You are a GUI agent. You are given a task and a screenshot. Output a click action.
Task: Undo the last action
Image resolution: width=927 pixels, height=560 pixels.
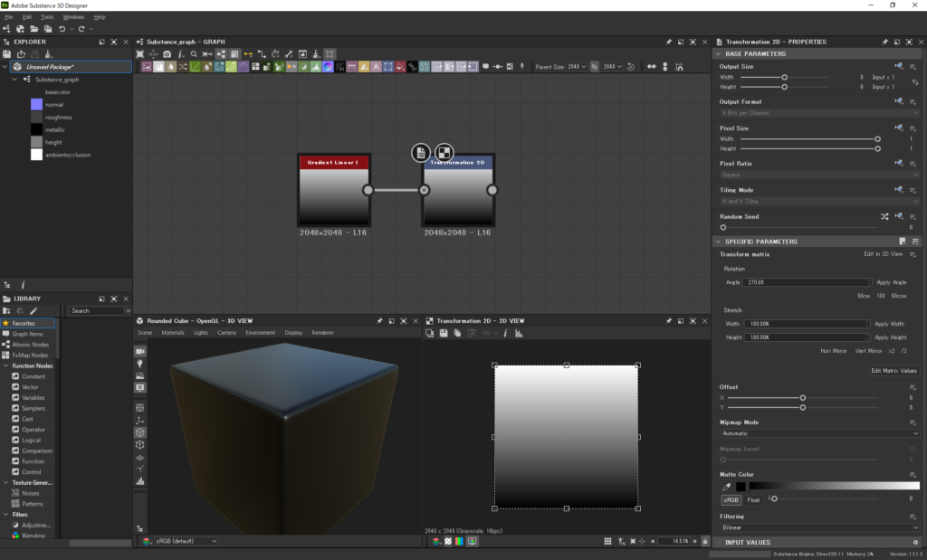click(x=62, y=29)
